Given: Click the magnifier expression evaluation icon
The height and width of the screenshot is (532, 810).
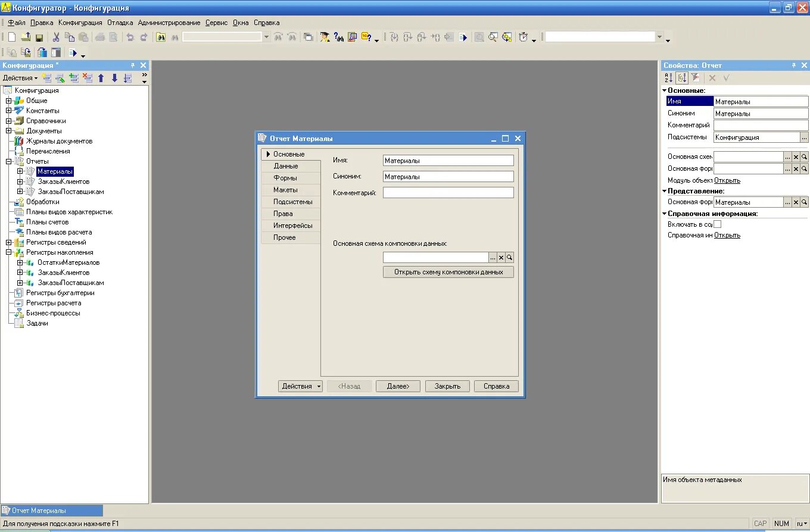Looking at the screenshot, I should [x=493, y=37].
